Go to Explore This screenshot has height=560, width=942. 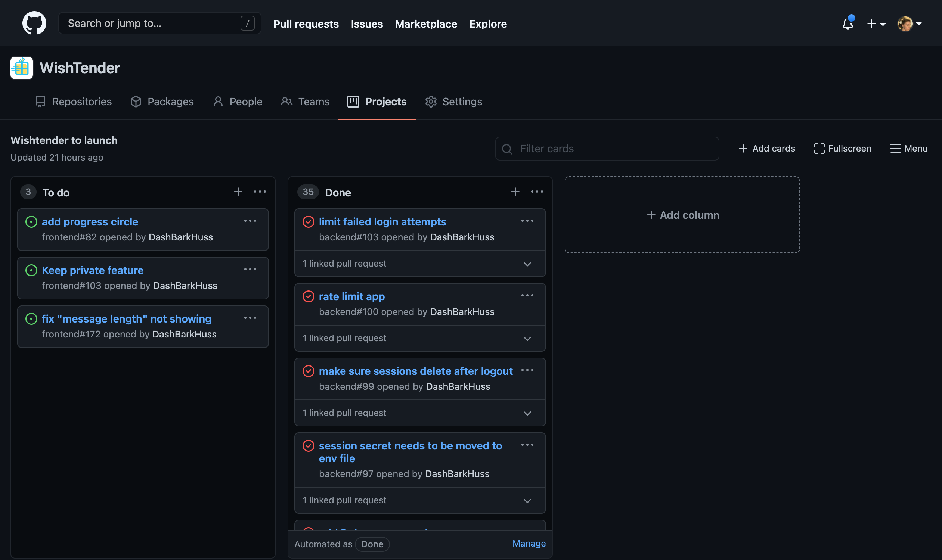coord(488,24)
